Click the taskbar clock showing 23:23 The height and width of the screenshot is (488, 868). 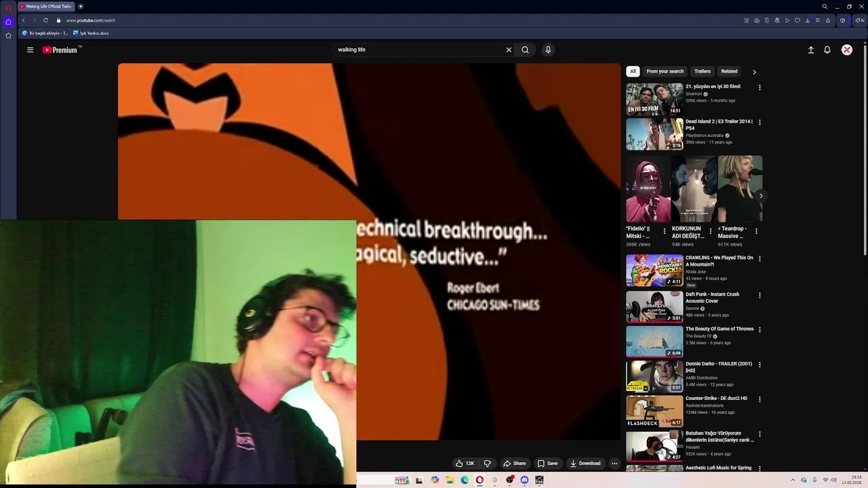(852, 480)
